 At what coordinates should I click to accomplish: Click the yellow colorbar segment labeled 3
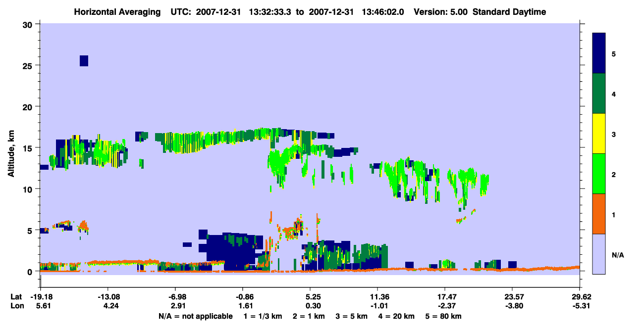[x=599, y=134]
